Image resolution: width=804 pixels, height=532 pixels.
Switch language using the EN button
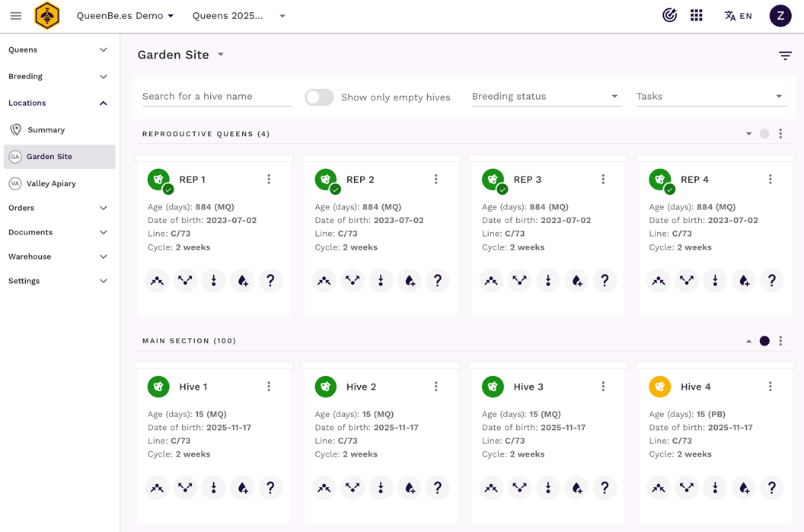738,16
